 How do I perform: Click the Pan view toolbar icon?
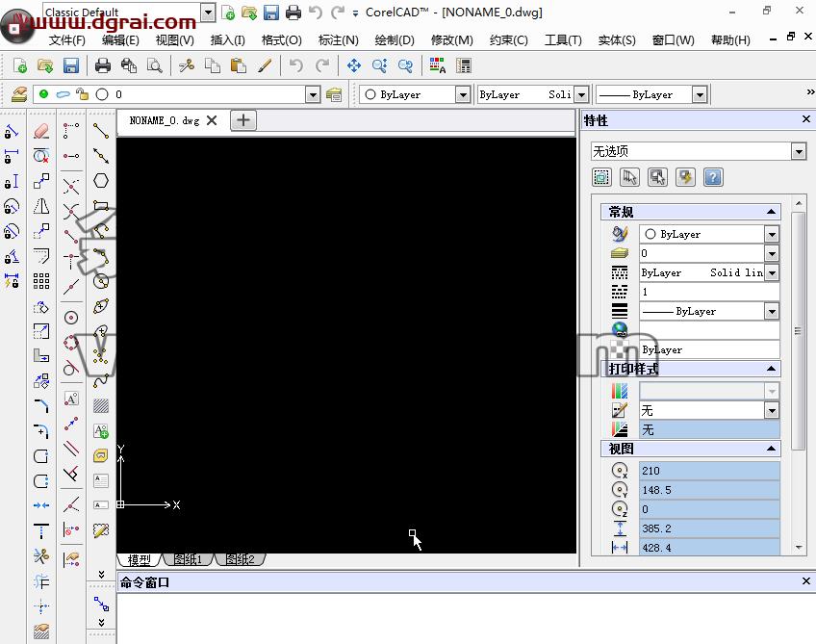pyautogui.click(x=354, y=65)
